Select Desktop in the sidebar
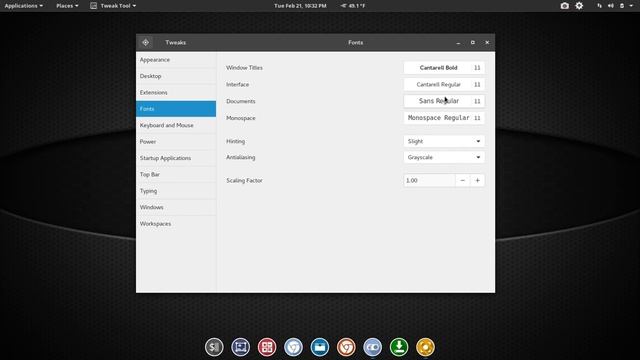This screenshot has width=640, height=360. (176, 76)
